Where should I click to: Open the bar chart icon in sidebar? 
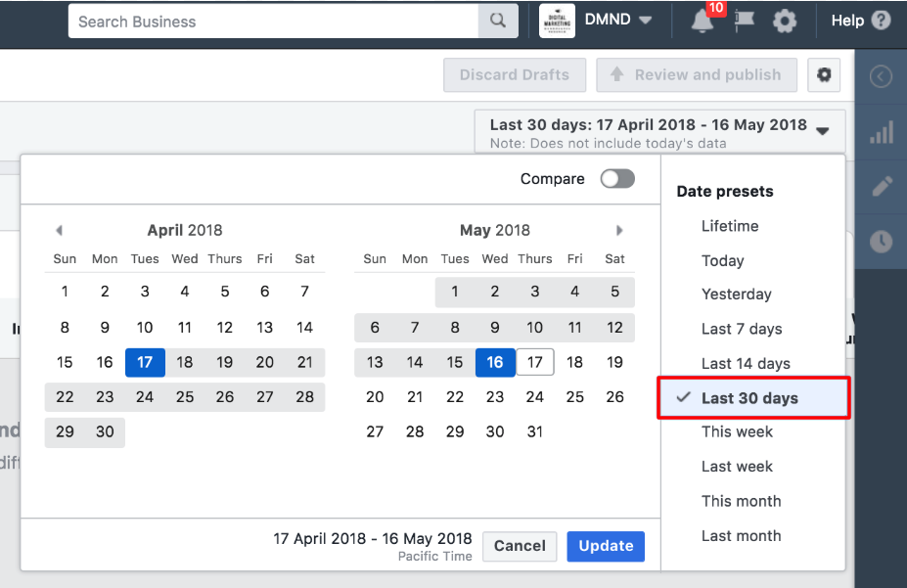click(x=882, y=133)
